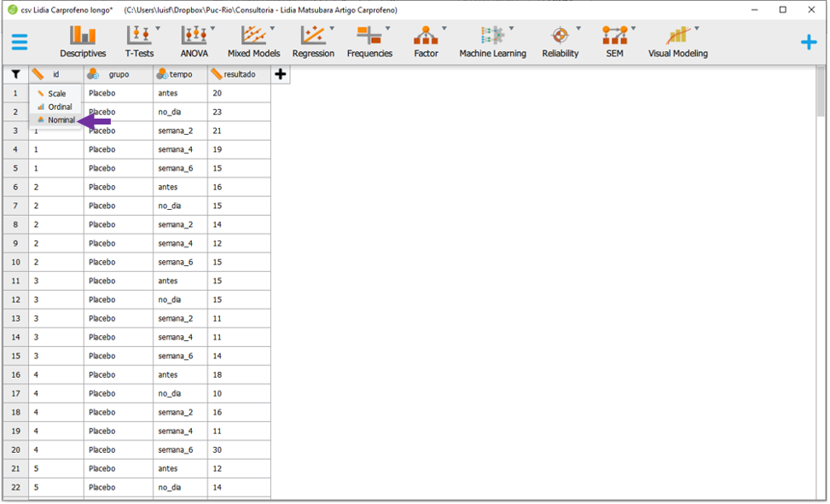Open the data filter funnel icon
The width and height of the screenshot is (830, 504).
coord(15,74)
